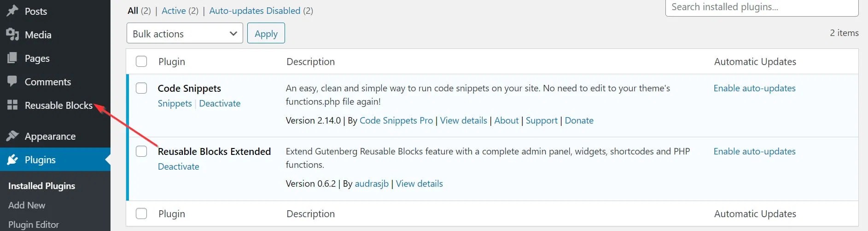
Task: Deactivate the Reusable Blocks Extended plugin
Action: pos(179,166)
